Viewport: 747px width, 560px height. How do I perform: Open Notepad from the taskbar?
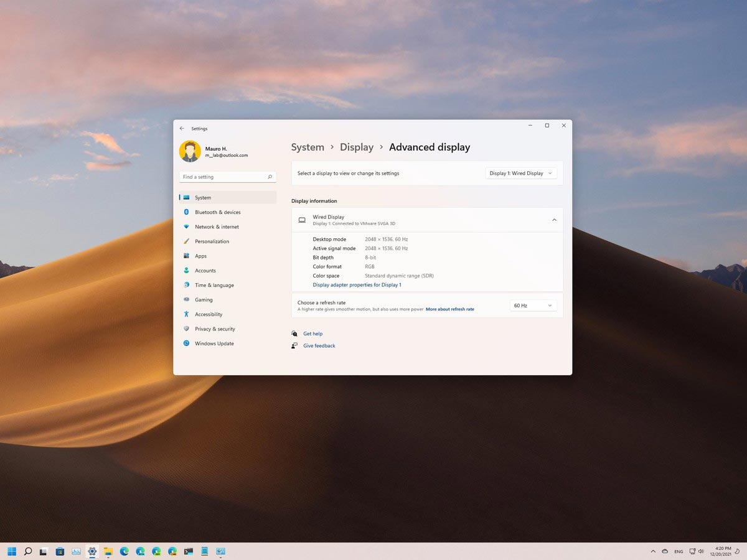point(205,551)
